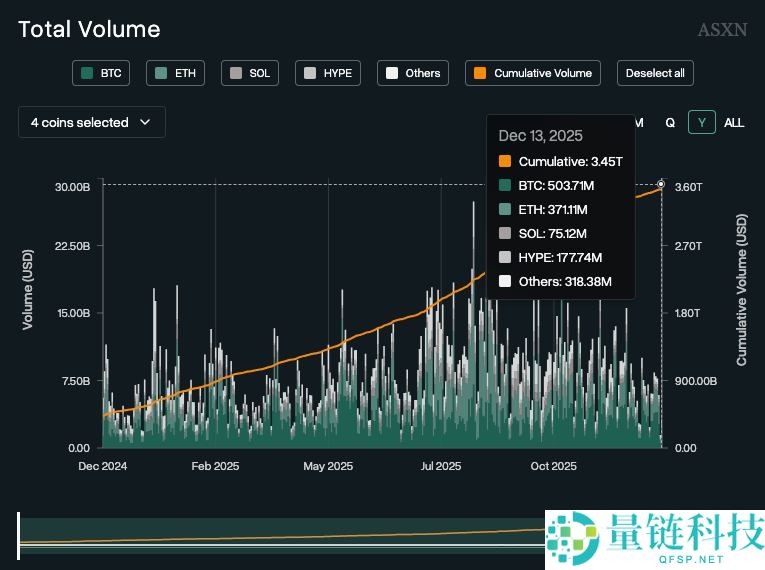Click the orange Cumulative Volume swatch in legend

pyautogui.click(x=480, y=73)
